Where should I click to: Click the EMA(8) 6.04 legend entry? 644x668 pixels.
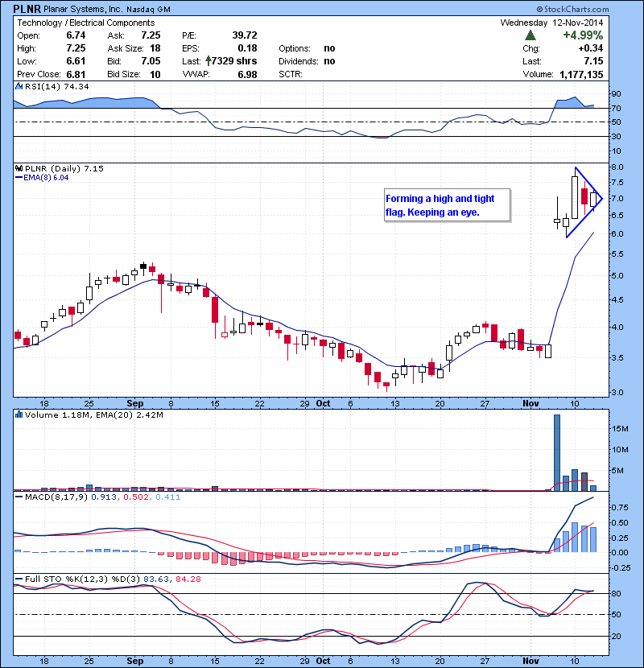[42, 177]
